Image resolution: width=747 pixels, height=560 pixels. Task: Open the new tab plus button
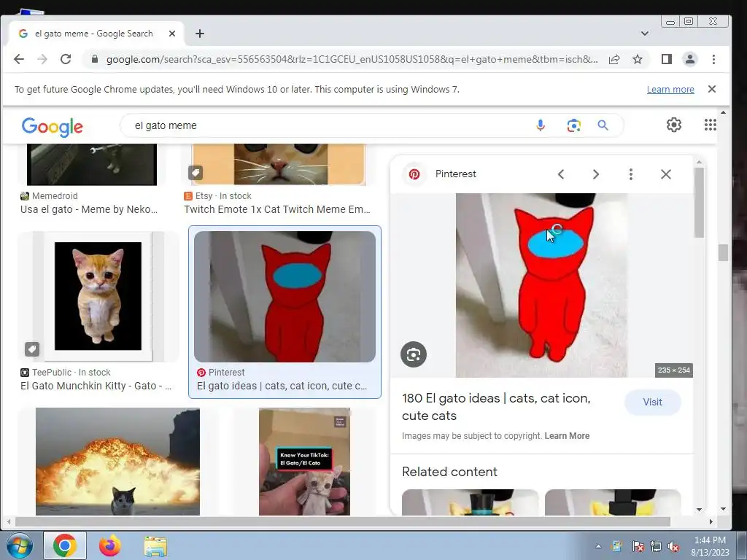[200, 34]
